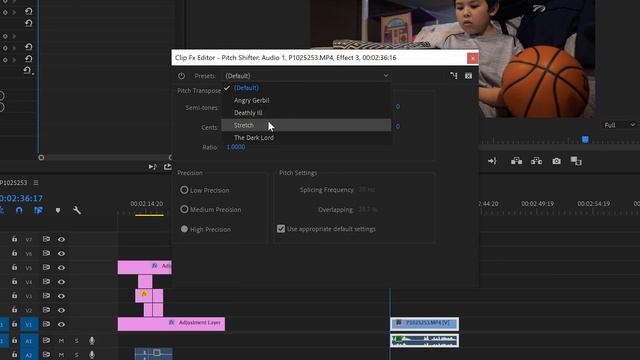Hide track V3 with its eye icon
This screenshot has width=640, height=360.
click(61, 296)
